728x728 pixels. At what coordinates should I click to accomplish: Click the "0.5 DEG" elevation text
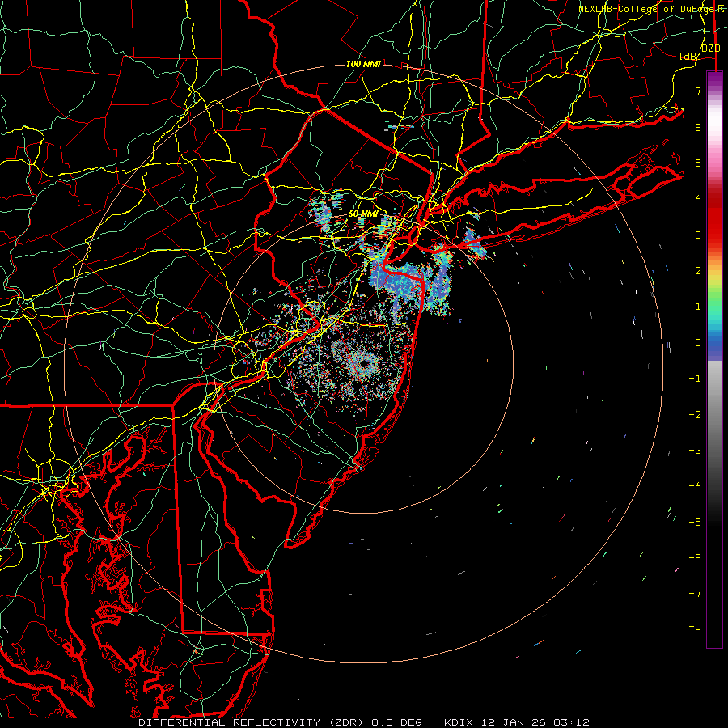pos(396,722)
